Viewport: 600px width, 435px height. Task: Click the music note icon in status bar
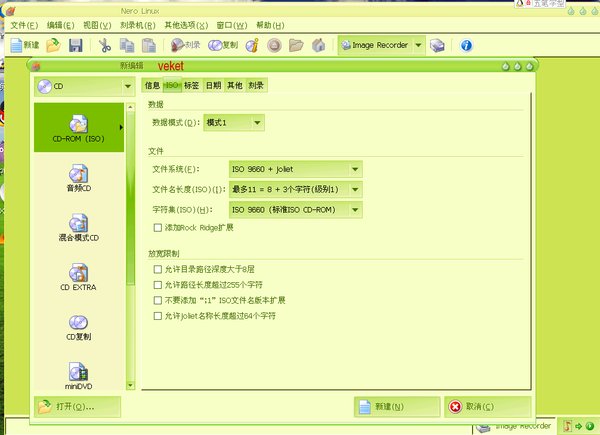coord(567,426)
